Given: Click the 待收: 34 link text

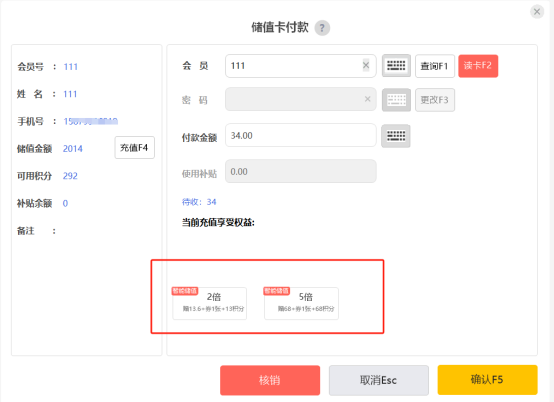Looking at the screenshot, I should [x=199, y=202].
